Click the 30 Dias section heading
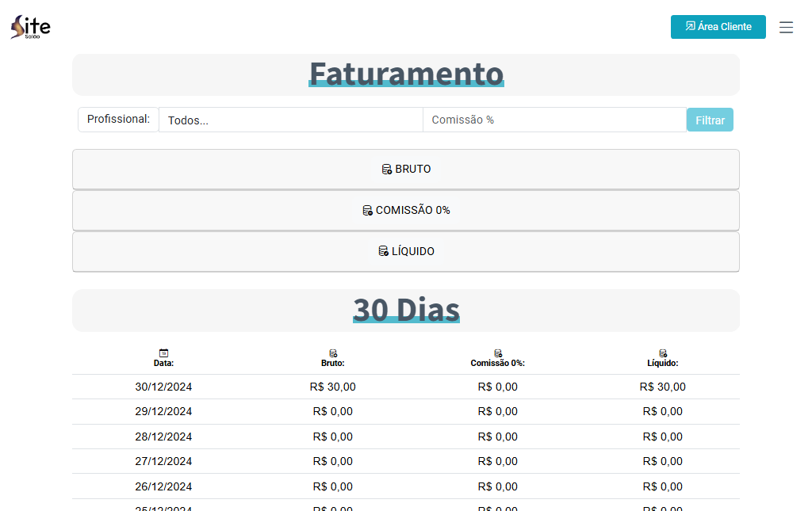This screenshot has width=812, height=511. (x=406, y=310)
